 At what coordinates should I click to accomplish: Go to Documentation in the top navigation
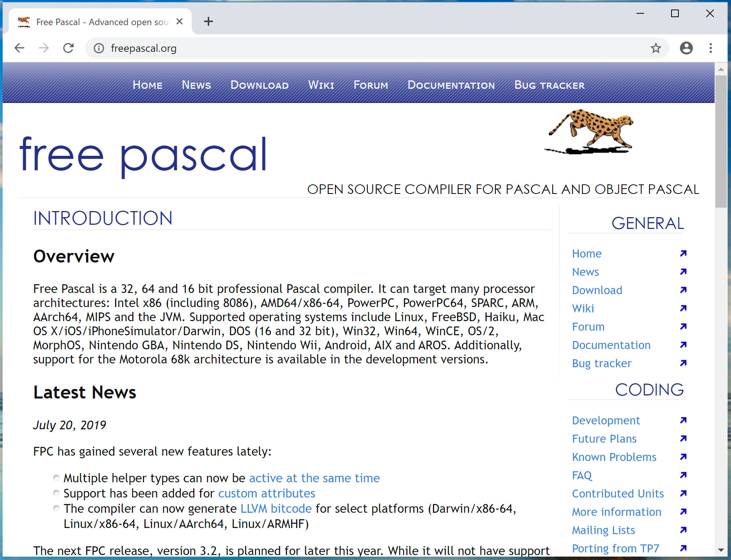[x=451, y=85]
